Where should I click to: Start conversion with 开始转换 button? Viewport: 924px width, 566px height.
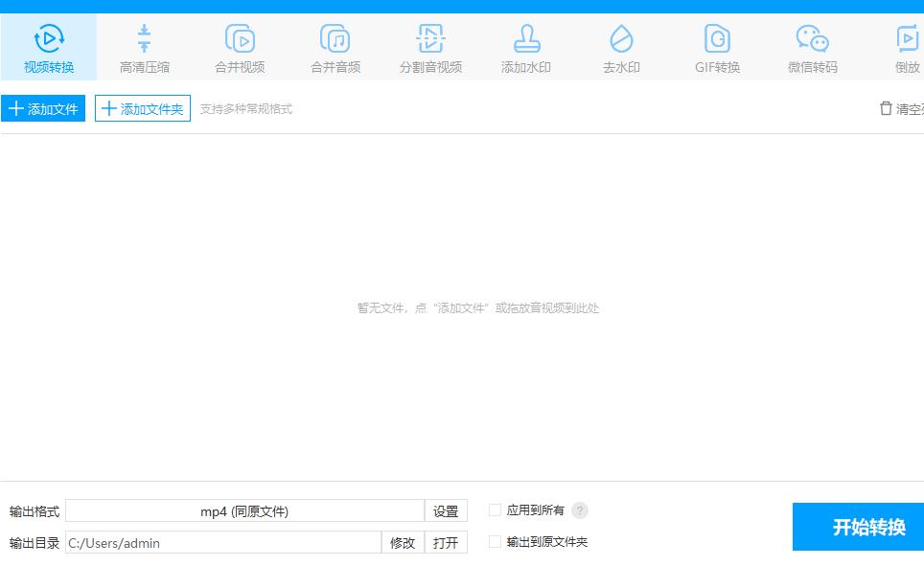pyautogui.click(x=865, y=526)
